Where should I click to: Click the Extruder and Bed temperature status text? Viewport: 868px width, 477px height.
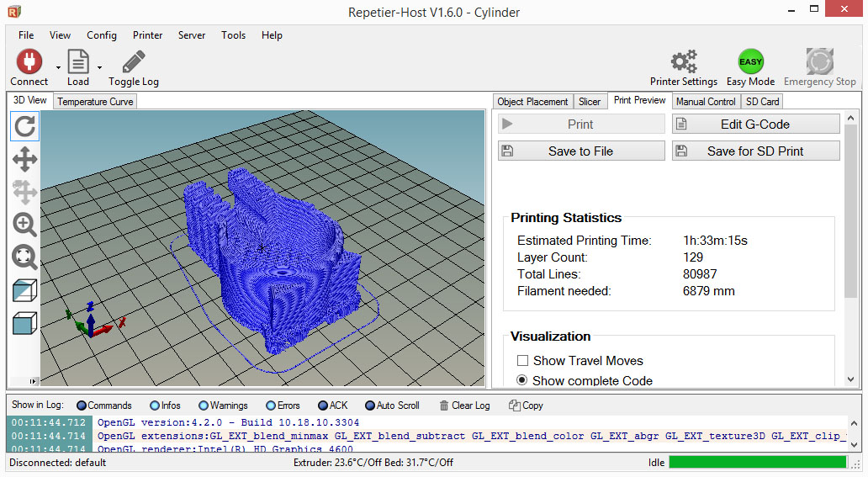(x=373, y=462)
